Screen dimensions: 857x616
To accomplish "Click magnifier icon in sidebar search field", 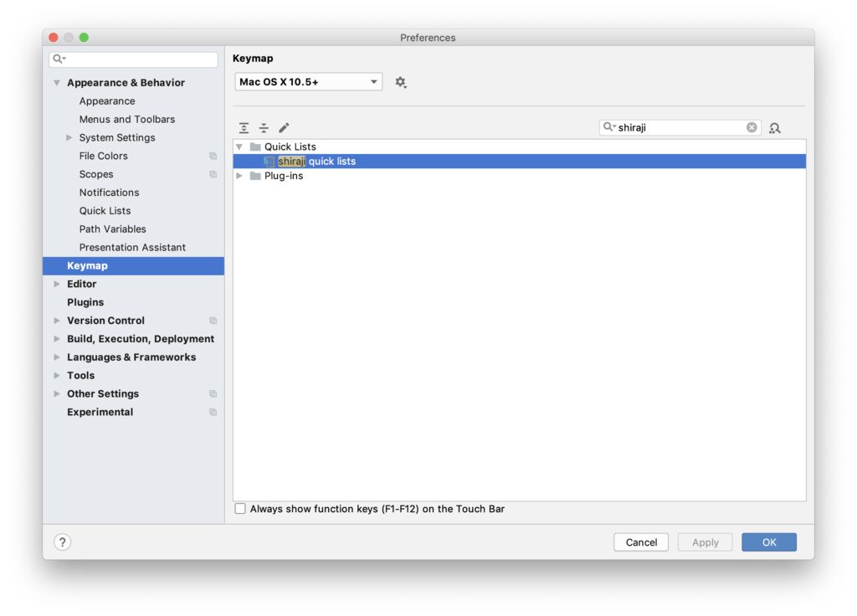I will point(59,59).
